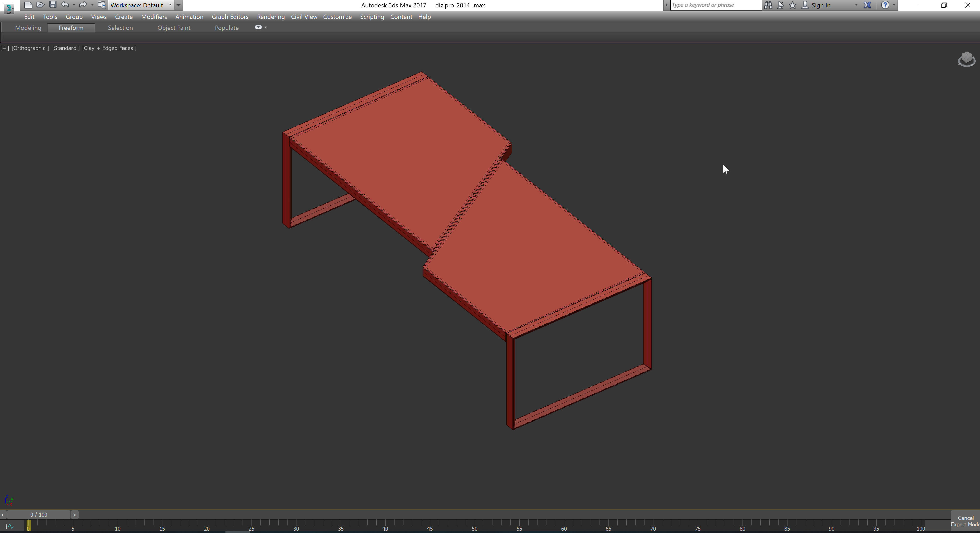This screenshot has width=980, height=533.
Task: Open the Orthographic viewport label menu
Action: [30, 48]
